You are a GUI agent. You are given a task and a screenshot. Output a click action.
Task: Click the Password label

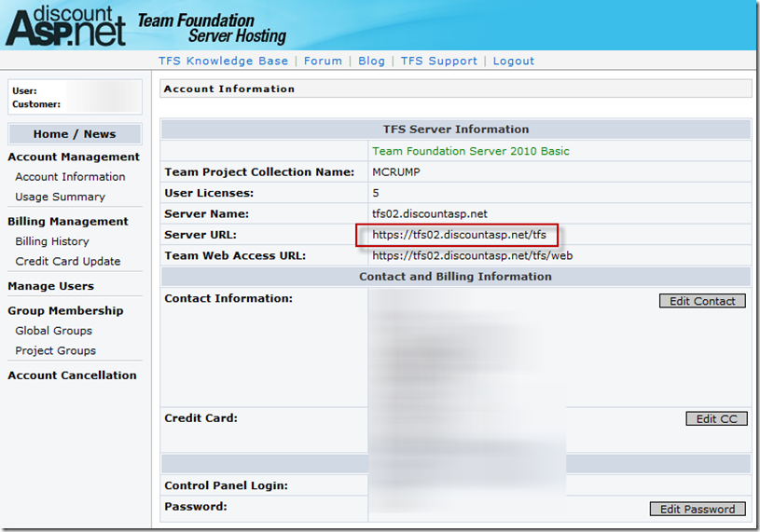[195, 507]
